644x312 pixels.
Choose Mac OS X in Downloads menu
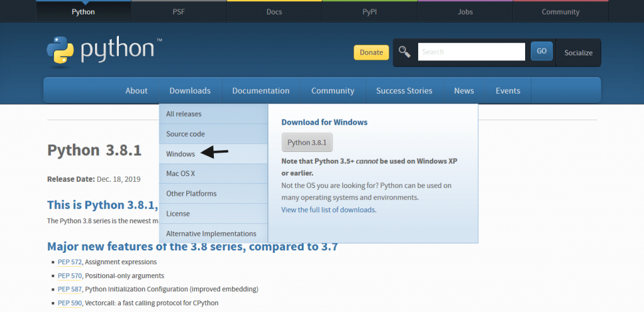point(214,174)
